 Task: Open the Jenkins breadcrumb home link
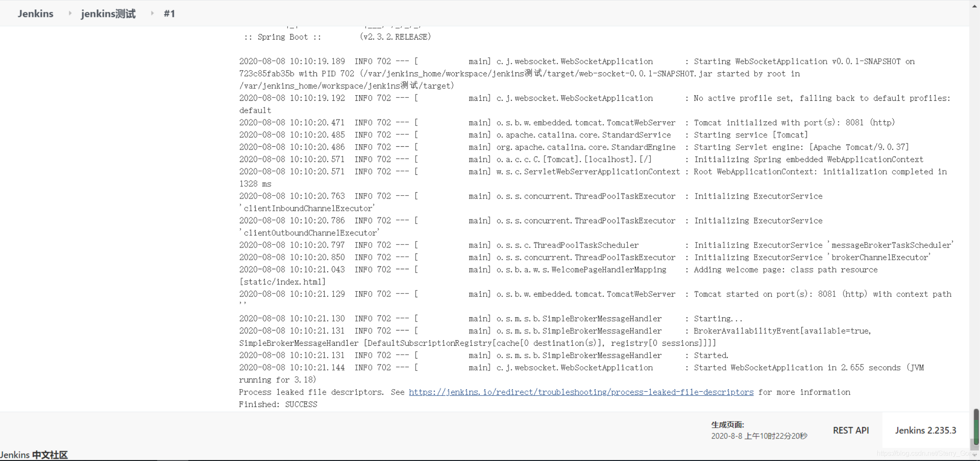pyautogui.click(x=35, y=14)
